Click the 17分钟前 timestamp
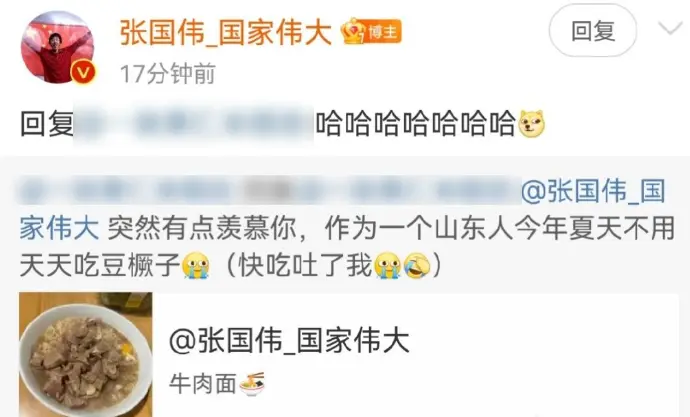The width and height of the screenshot is (690, 417). click(x=168, y=73)
